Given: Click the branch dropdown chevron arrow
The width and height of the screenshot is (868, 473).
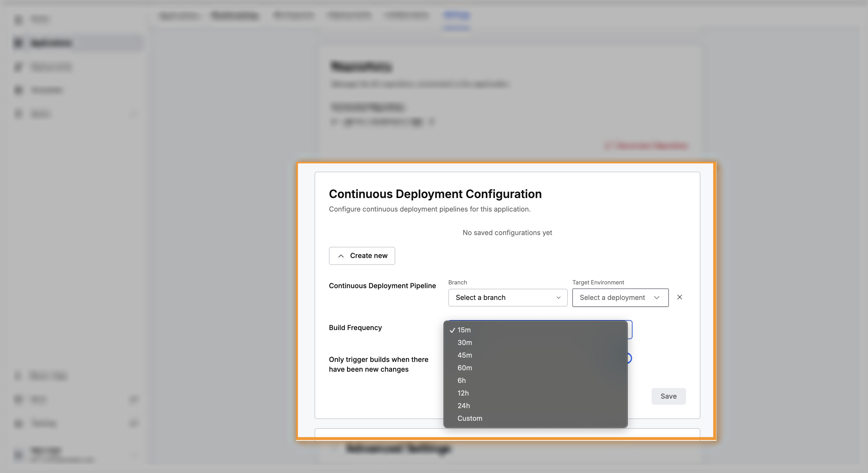Looking at the screenshot, I should click(558, 297).
